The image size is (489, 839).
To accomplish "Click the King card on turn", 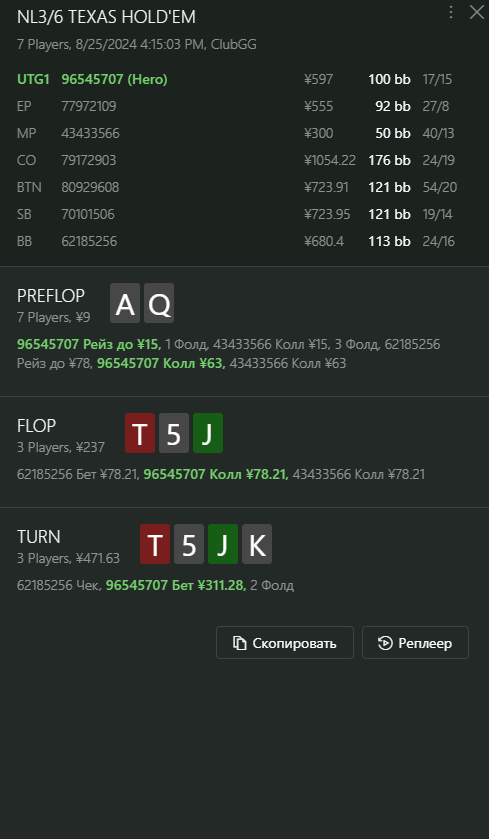I will (257, 544).
